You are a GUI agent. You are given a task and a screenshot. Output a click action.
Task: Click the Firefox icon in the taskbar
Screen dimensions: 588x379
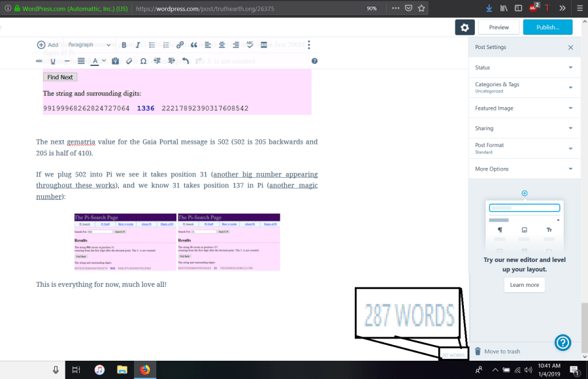pos(144,370)
